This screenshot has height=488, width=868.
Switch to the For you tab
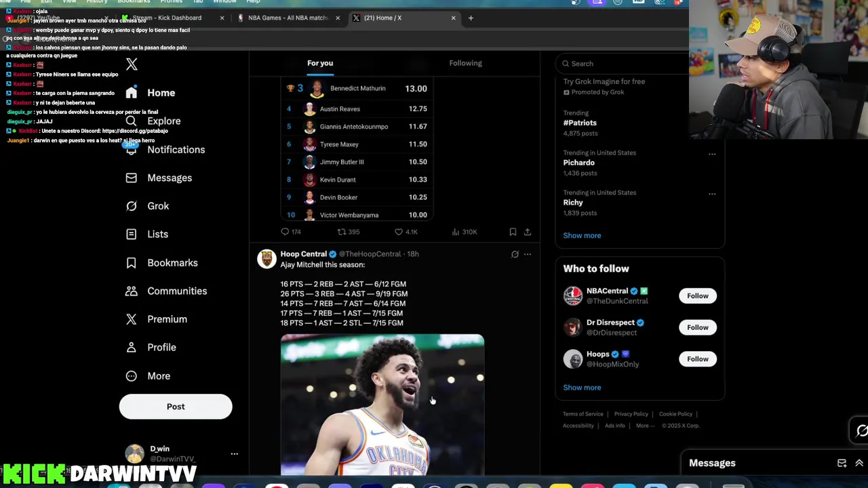(320, 63)
